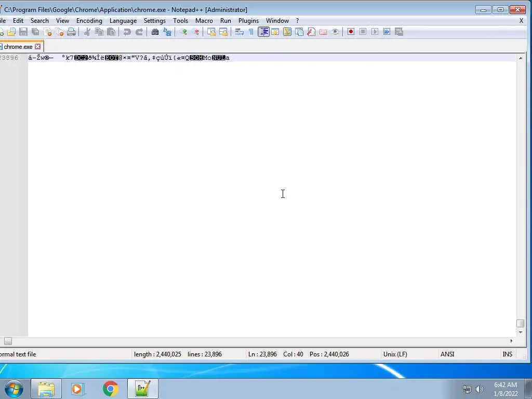Select the chrome.exe document tab
The height and width of the screenshot is (399, 532).
(x=18, y=47)
